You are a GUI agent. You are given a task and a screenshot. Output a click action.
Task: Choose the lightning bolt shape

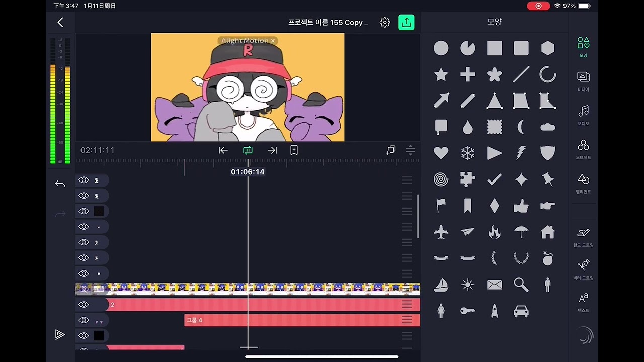521,153
